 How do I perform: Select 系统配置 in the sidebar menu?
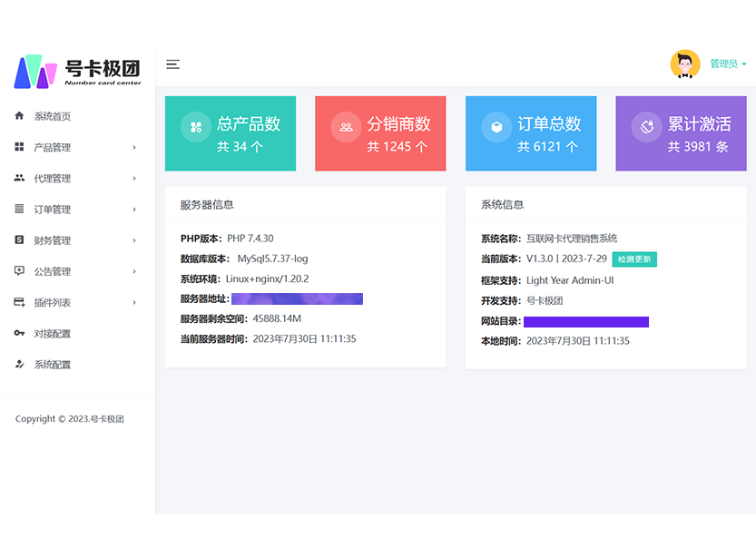coord(53,365)
